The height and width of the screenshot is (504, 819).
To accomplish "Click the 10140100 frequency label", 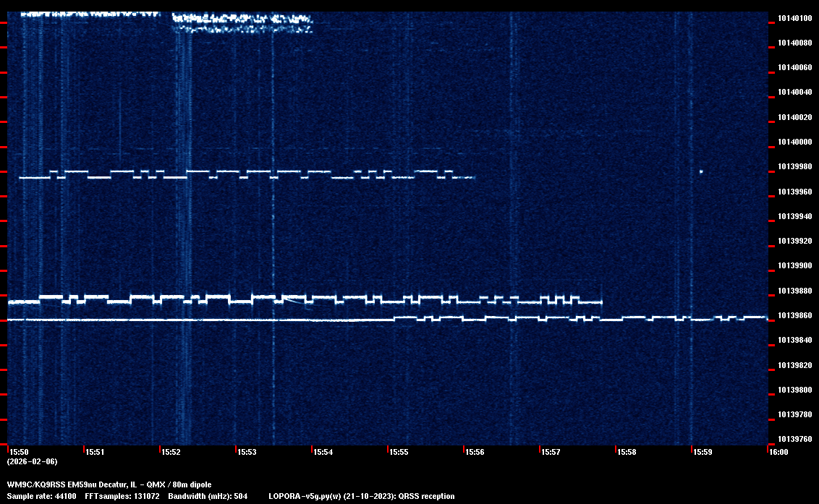I will click(x=794, y=18).
